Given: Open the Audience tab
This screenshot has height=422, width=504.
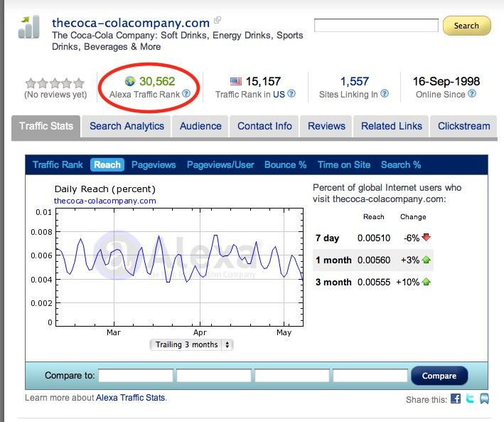Looking at the screenshot, I should pos(200,126).
